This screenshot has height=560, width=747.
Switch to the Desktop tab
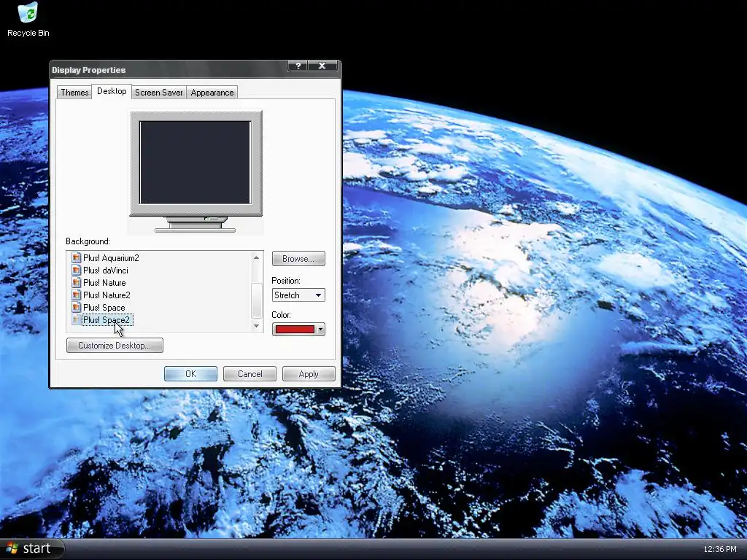pyautogui.click(x=112, y=91)
